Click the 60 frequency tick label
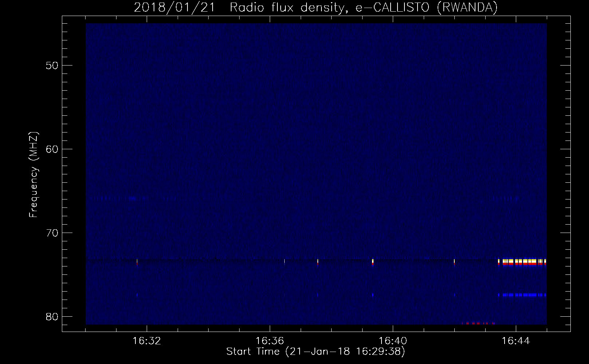Screen dimensions: 589x364 tap(52, 149)
